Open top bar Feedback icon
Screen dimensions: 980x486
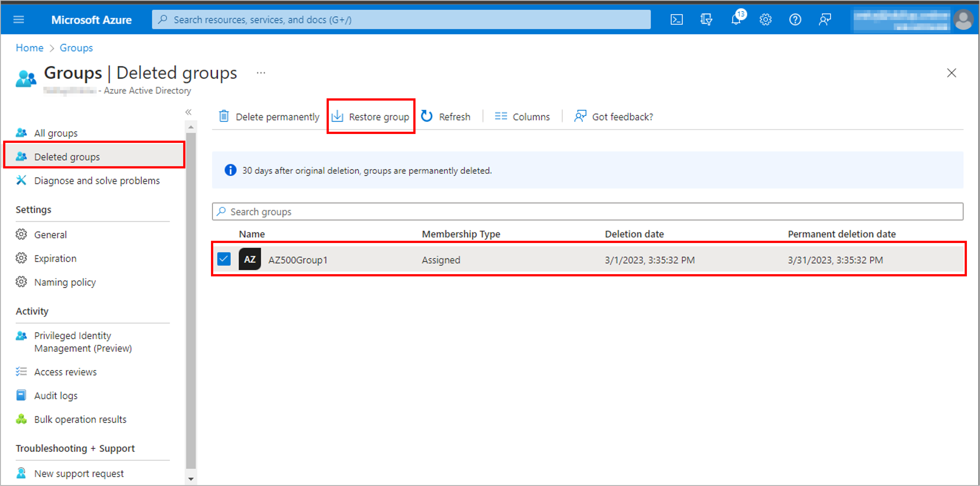click(x=825, y=19)
